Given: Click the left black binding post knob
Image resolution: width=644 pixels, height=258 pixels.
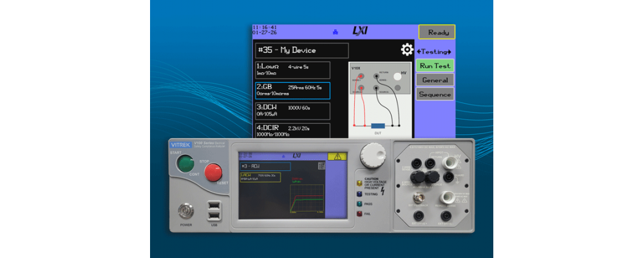Looking at the screenshot, I should tap(418, 178).
